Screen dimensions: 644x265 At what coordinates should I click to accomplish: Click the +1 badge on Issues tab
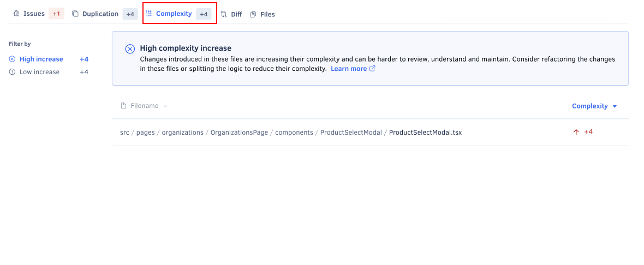click(56, 14)
